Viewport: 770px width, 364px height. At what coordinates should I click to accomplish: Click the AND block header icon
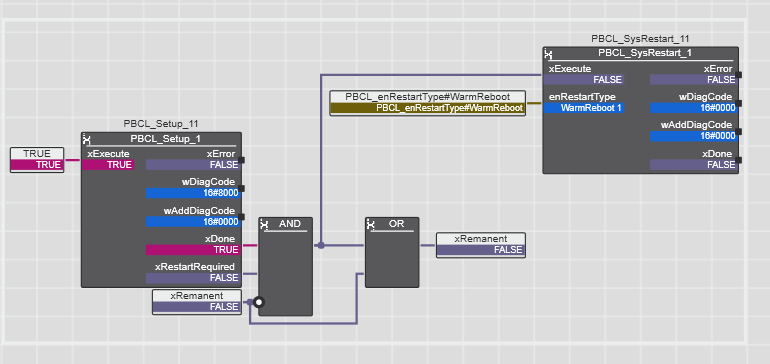pos(265,224)
